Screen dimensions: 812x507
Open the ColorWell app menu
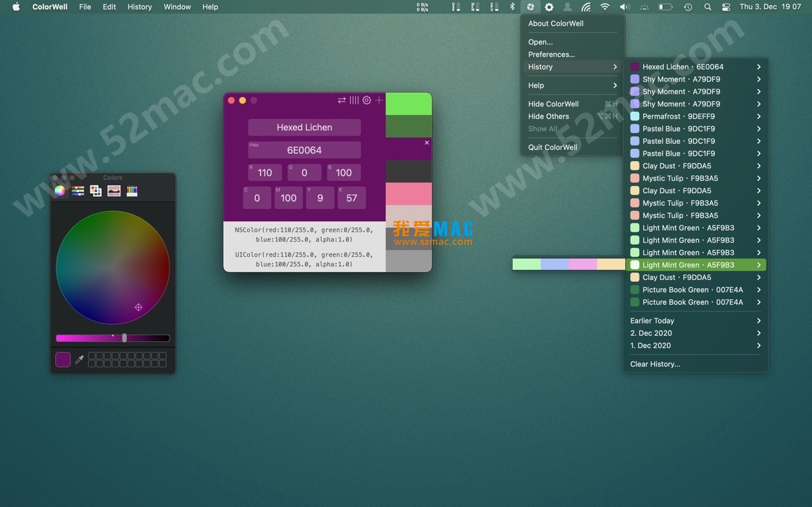coord(50,7)
